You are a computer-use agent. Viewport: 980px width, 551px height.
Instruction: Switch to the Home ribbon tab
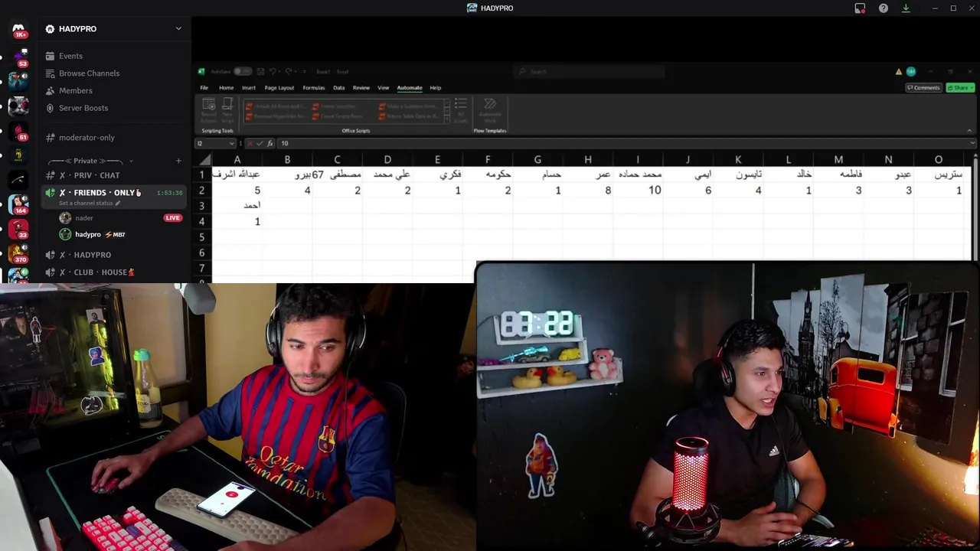pos(226,88)
